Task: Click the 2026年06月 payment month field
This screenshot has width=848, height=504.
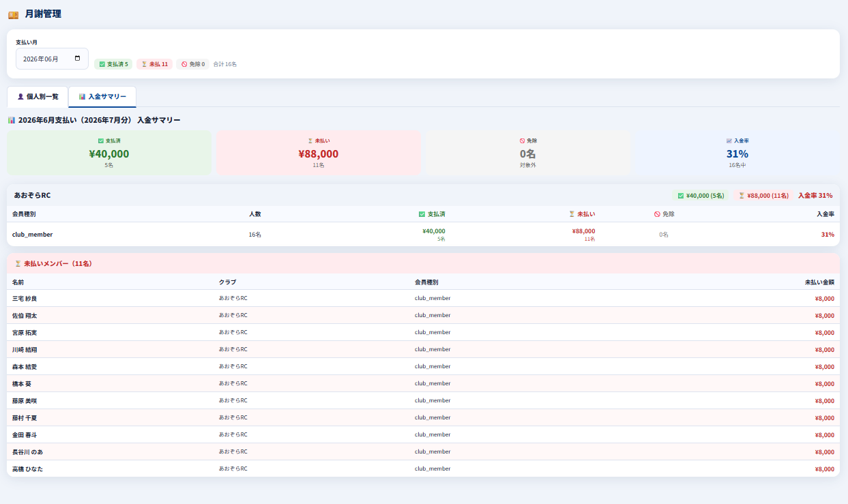Action: (x=53, y=59)
